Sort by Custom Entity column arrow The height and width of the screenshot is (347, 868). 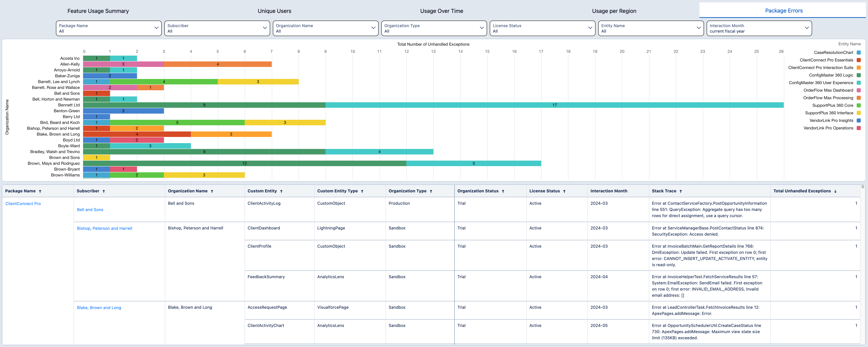(x=281, y=191)
